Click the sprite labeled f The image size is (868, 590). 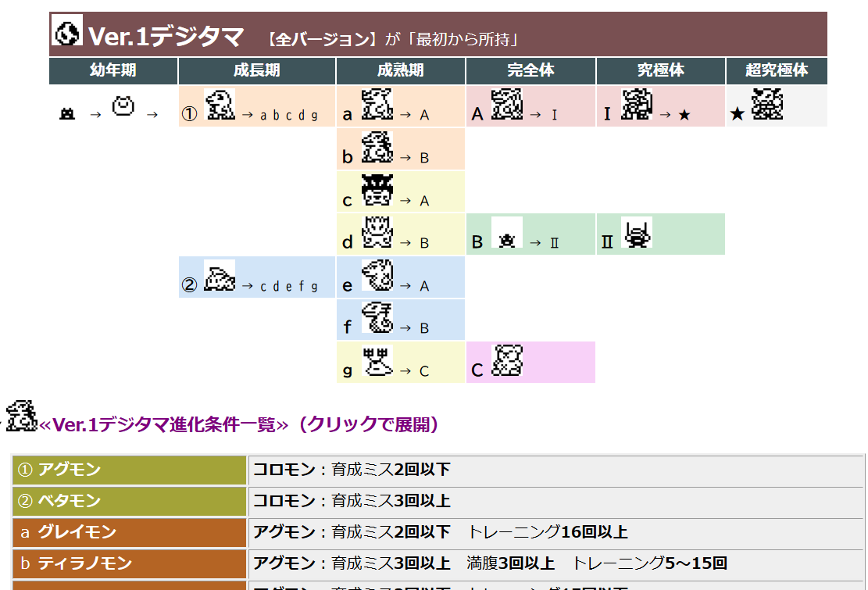(x=377, y=317)
